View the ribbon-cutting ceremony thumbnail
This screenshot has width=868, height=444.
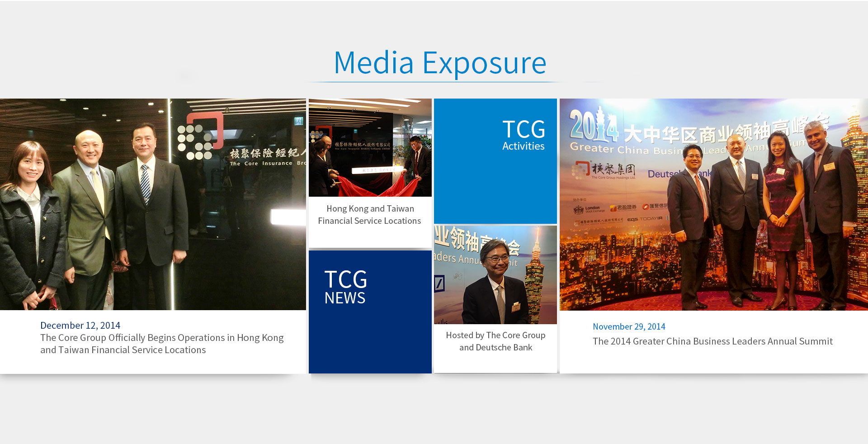pos(370,147)
